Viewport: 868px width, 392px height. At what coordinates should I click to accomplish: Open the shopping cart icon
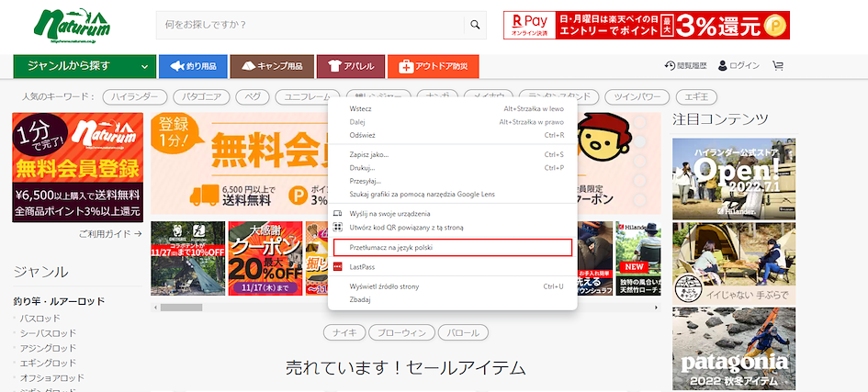(x=778, y=66)
